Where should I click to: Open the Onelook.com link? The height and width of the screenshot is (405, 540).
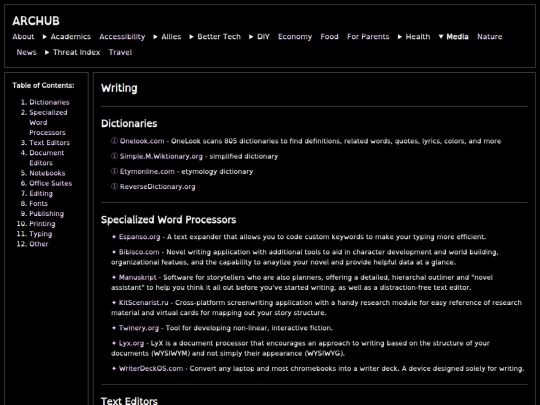coord(142,141)
